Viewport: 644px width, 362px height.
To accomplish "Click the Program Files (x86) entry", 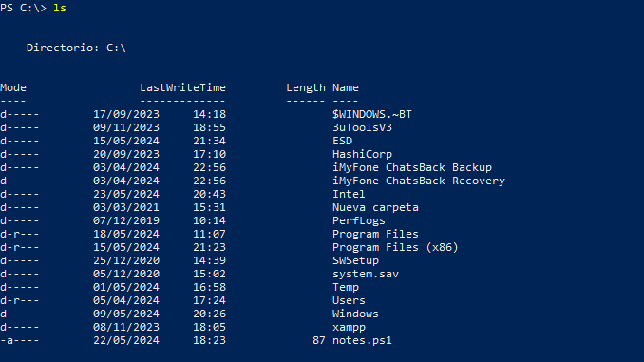I will click(395, 247).
